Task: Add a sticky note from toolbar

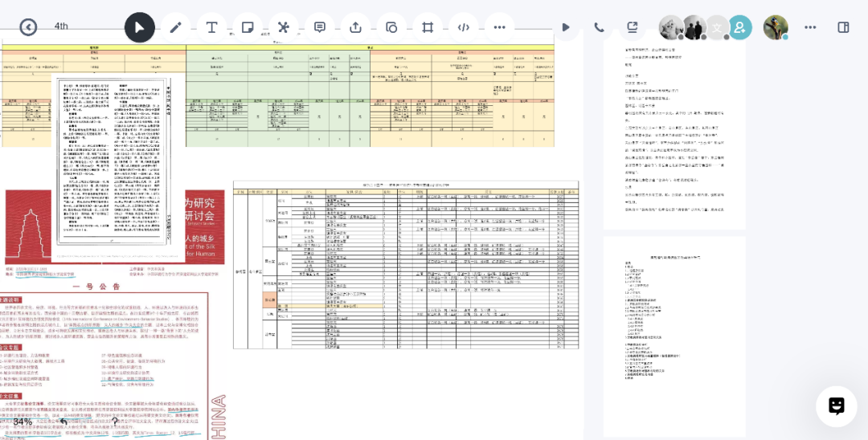Action: [x=248, y=27]
